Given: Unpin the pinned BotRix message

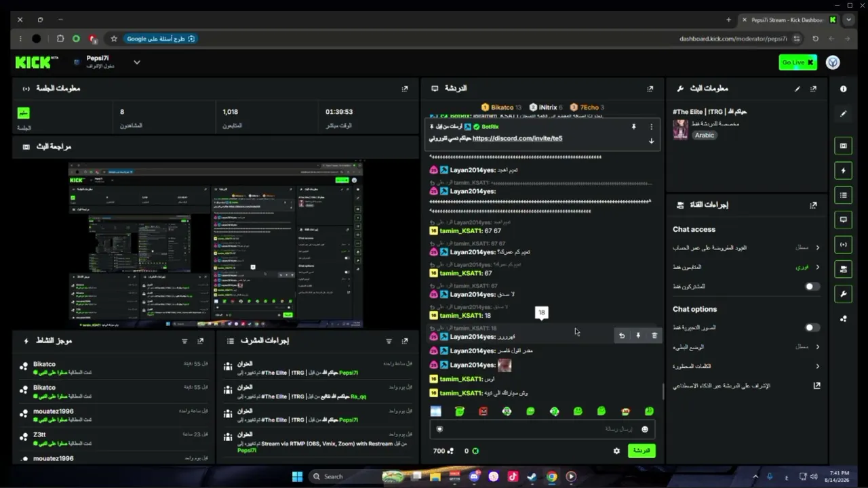Looking at the screenshot, I should pyautogui.click(x=634, y=127).
